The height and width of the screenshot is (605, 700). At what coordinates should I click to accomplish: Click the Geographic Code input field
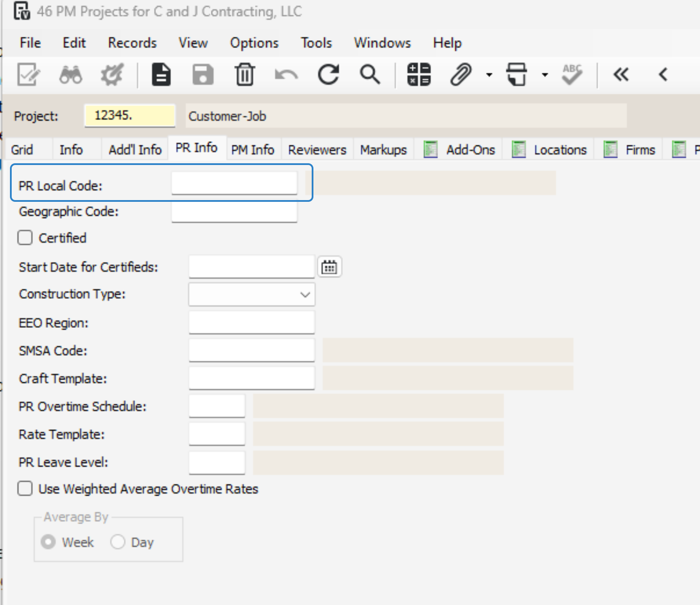(234, 211)
